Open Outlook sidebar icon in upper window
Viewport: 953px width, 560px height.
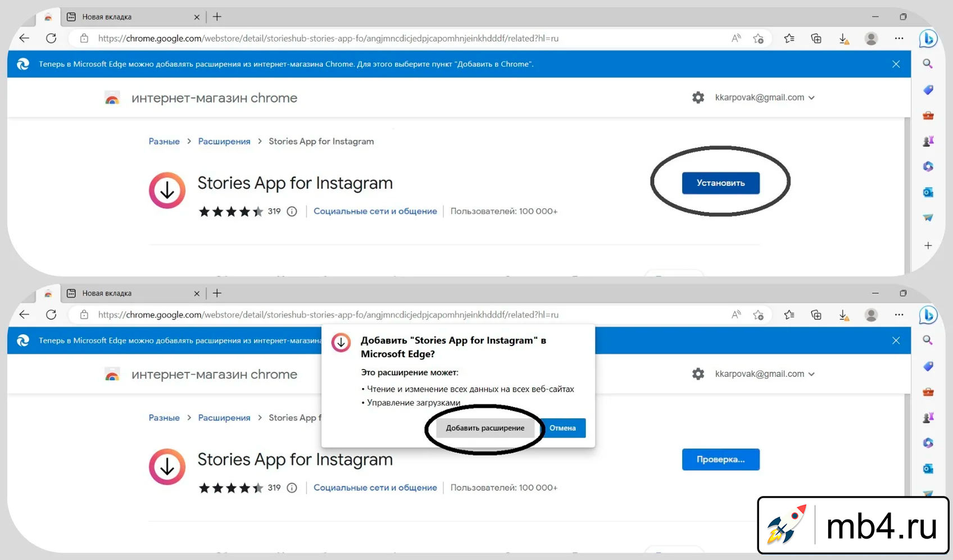928,192
